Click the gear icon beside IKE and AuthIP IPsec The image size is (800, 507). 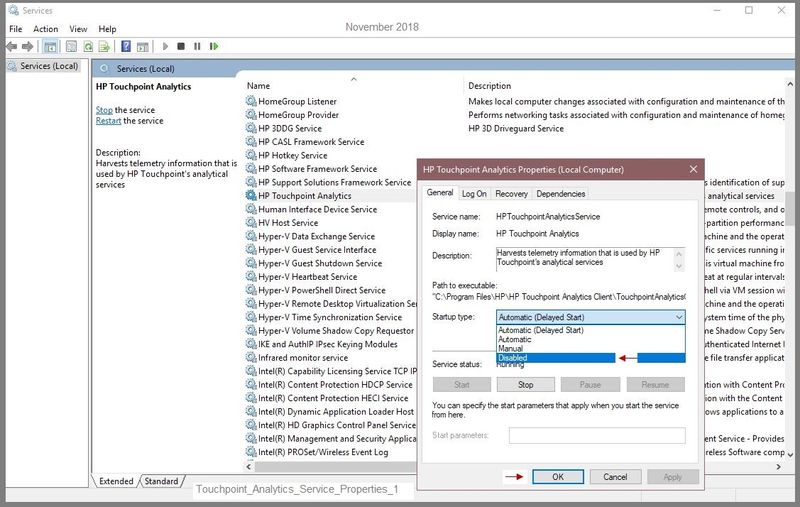tap(251, 344)
